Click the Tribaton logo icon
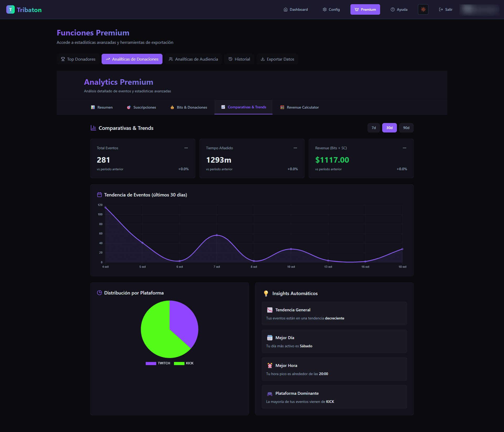Screen dimensions: 504x432 [x=10, y=10]
